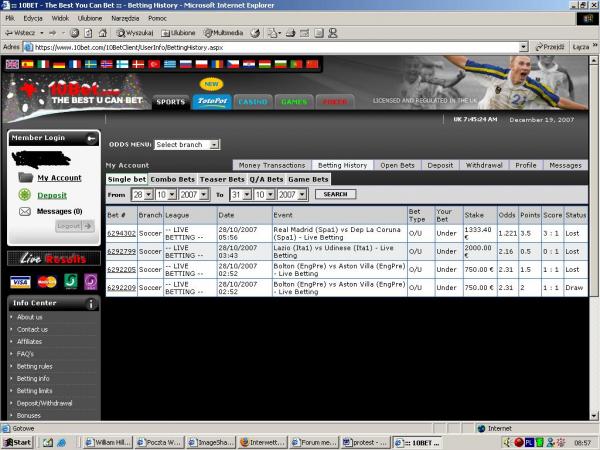Click the My Account folder icon
Image resolution: width=600 pixels, height=450 pixels.
[x=24, y=178]
